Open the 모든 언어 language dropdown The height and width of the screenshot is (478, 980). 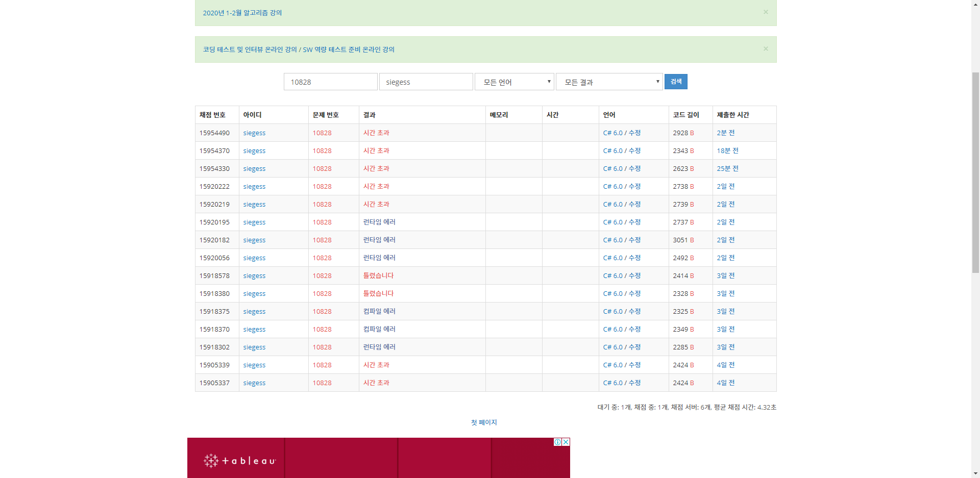tap(514, 82)
